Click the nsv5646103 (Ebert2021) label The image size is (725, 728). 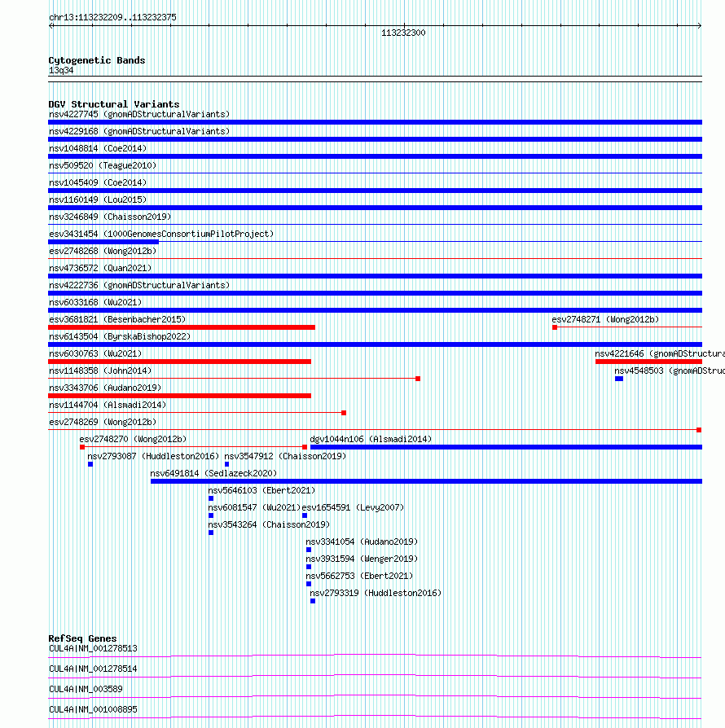pos(261,491)
